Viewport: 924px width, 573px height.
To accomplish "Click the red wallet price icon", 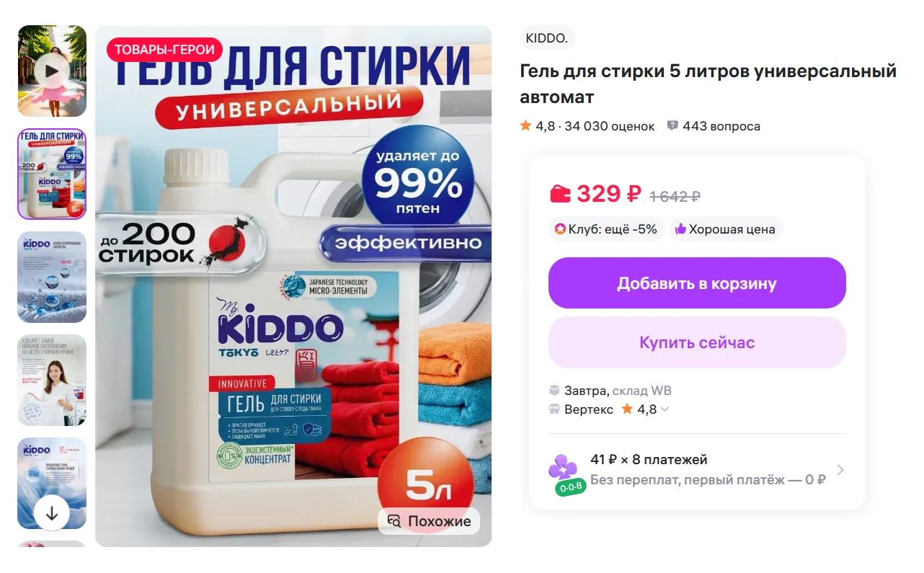I will [x=560, y=194].
